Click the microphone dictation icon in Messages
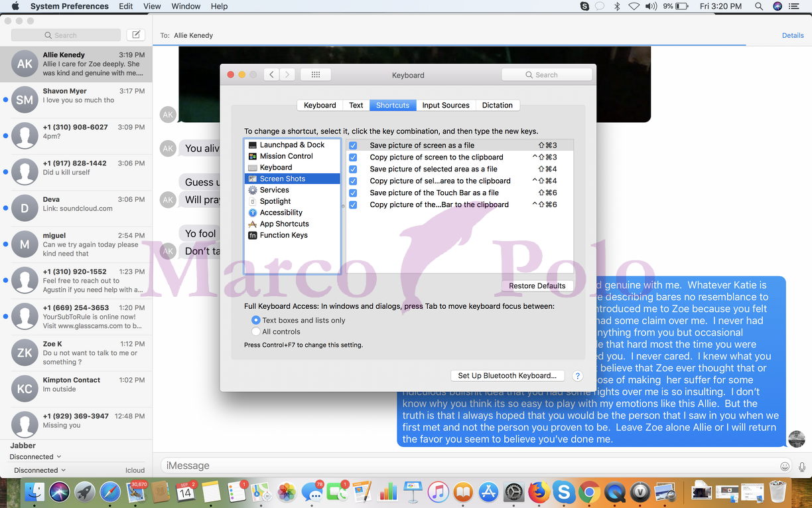Image resolution: width=812 pixels, height=508 pixels. coord(802,466)
